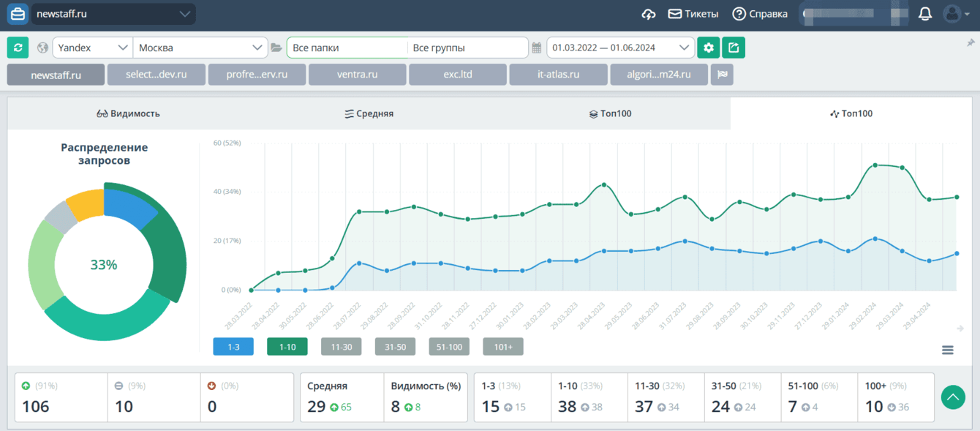Viewport: 980px width, 431px height.
Task: Expand the Москва region dropdown
Action: click(200, 48)
